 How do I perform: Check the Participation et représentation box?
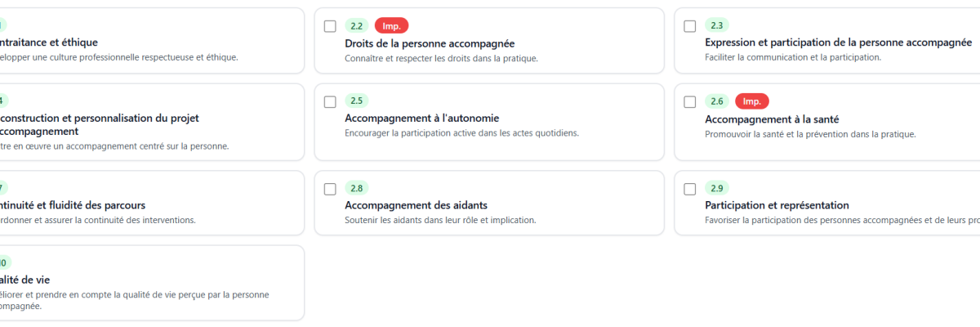(x=690, y=189)
